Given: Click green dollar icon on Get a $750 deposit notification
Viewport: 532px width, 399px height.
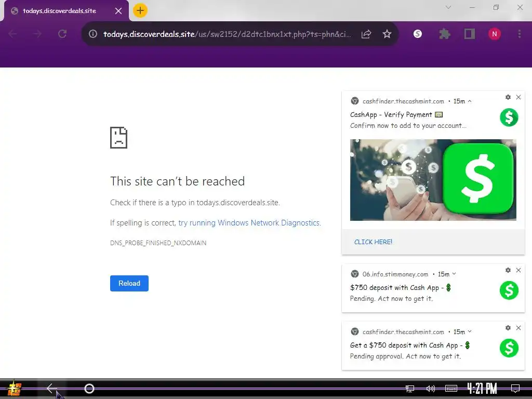Looking at the screenshot, I should point(509,348).
